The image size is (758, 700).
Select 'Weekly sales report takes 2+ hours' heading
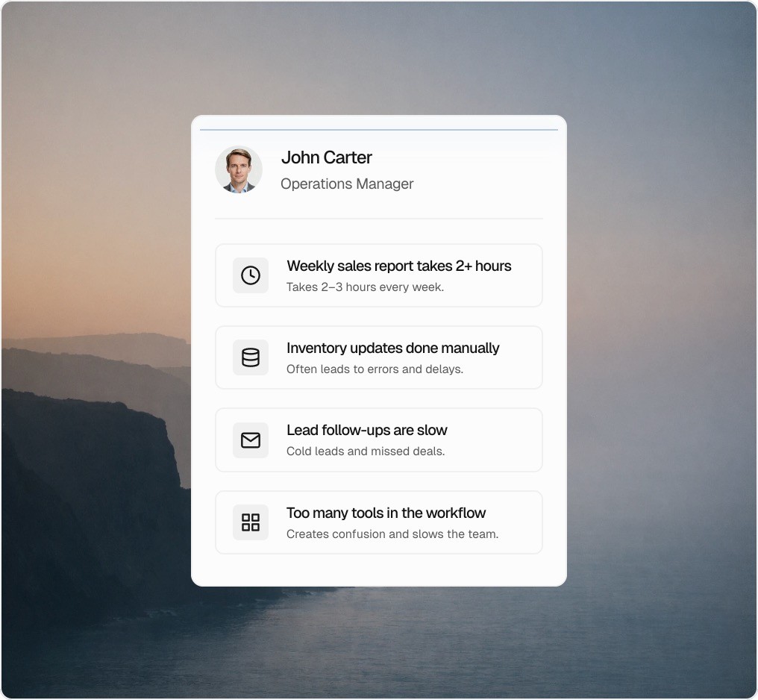click(399, 266)
